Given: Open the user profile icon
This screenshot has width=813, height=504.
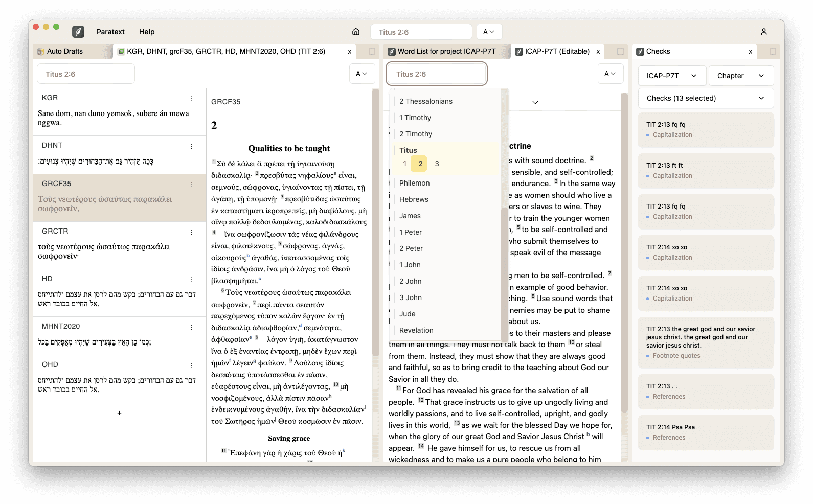Looking at the screenshot, I should pos(764,32).
